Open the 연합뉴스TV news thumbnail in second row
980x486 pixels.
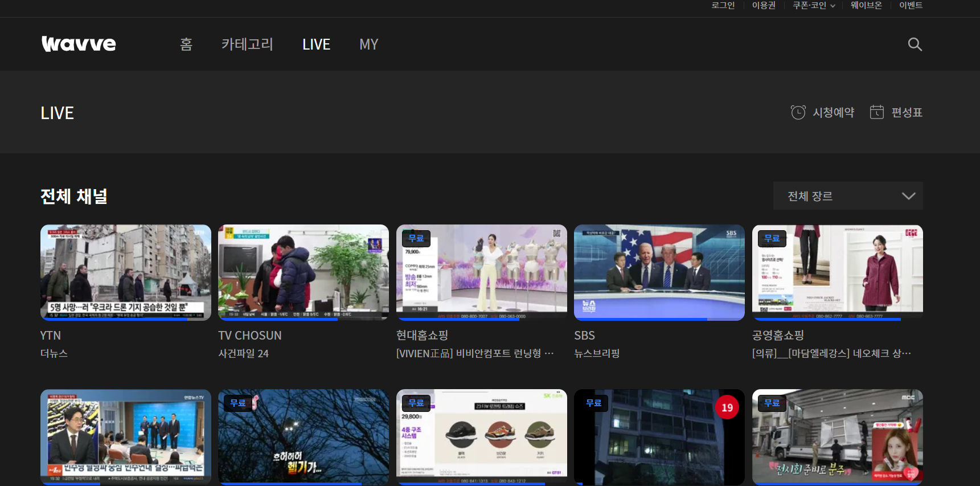126,437
